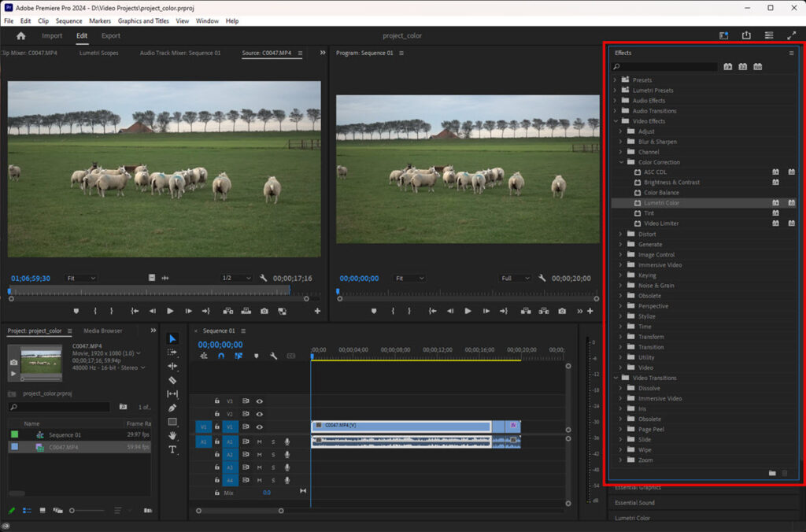Open timeline display settings wrench icon

(x=273, y=356)
